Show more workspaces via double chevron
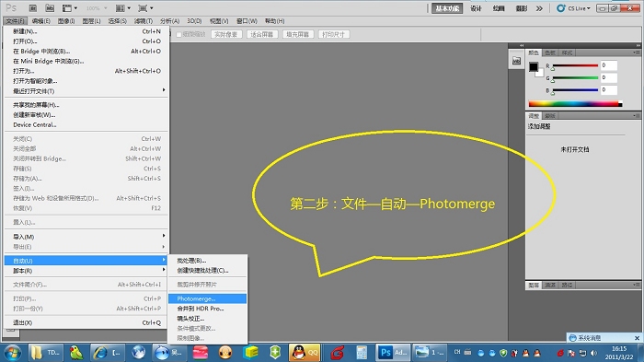Screen dimensions: 644x362 [x=539, y=8]
